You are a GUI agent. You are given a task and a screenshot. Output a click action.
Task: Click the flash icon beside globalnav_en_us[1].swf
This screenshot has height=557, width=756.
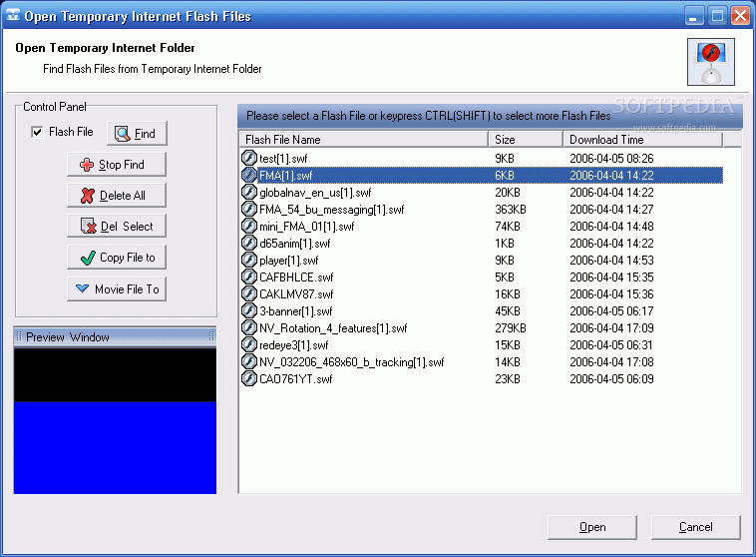pos(248,192)
